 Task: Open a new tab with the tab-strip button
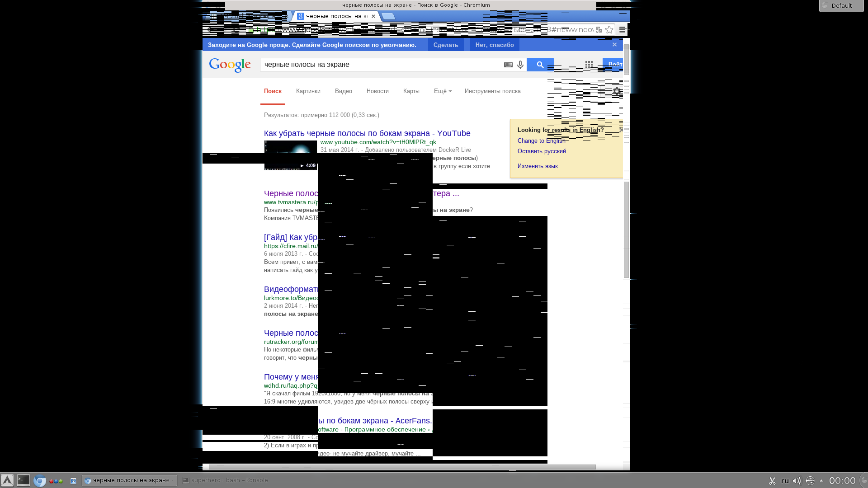pos(388,16)
